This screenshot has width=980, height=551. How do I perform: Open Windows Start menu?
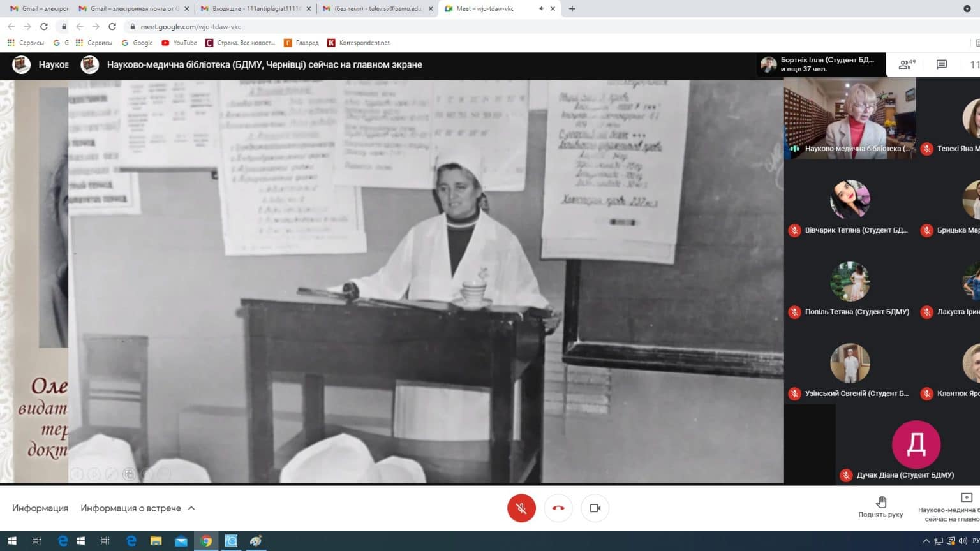click(11, 541)
